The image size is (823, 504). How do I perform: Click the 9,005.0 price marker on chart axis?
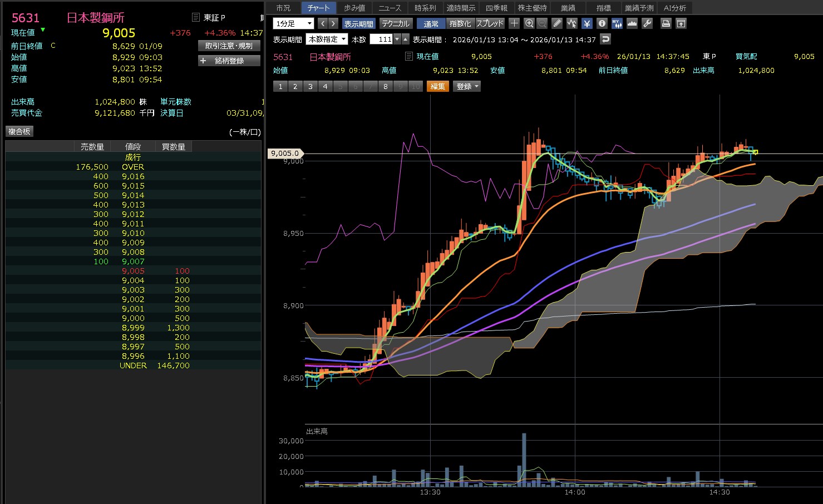pos(285,154)
